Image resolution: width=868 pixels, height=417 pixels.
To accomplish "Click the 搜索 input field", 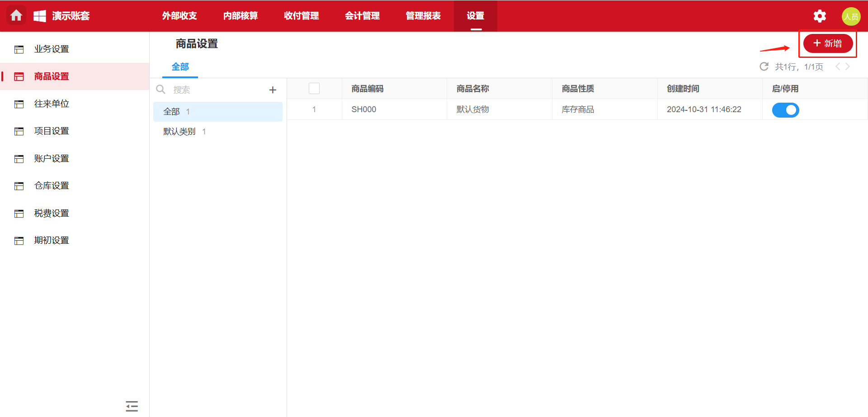I will [217, 90].
